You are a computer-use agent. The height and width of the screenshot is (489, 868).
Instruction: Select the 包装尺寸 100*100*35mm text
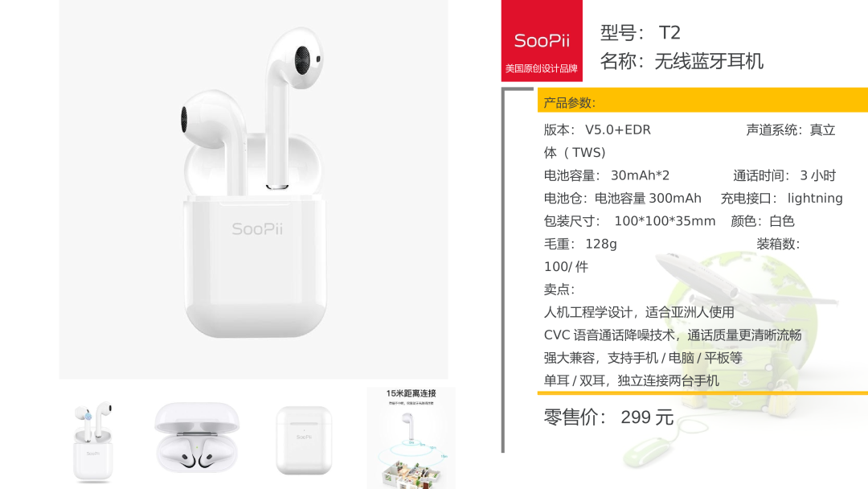pyautogui.click(x=629, y=221)
